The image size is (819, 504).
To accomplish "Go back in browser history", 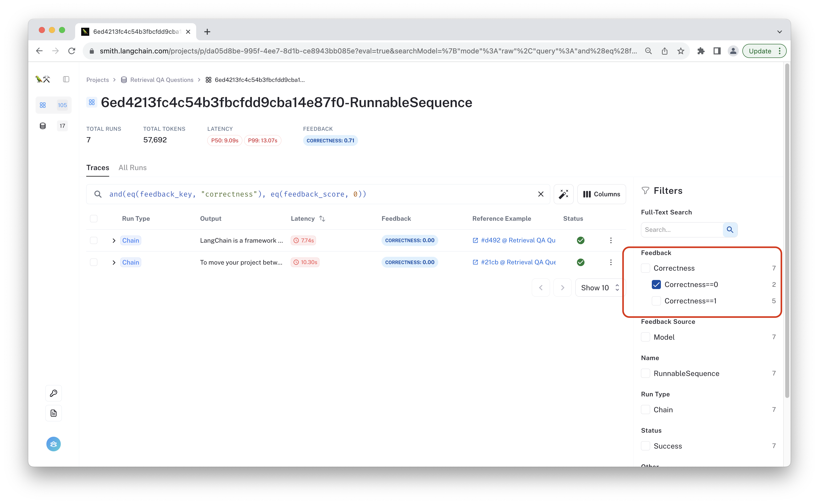I will (x=39, y=51).
